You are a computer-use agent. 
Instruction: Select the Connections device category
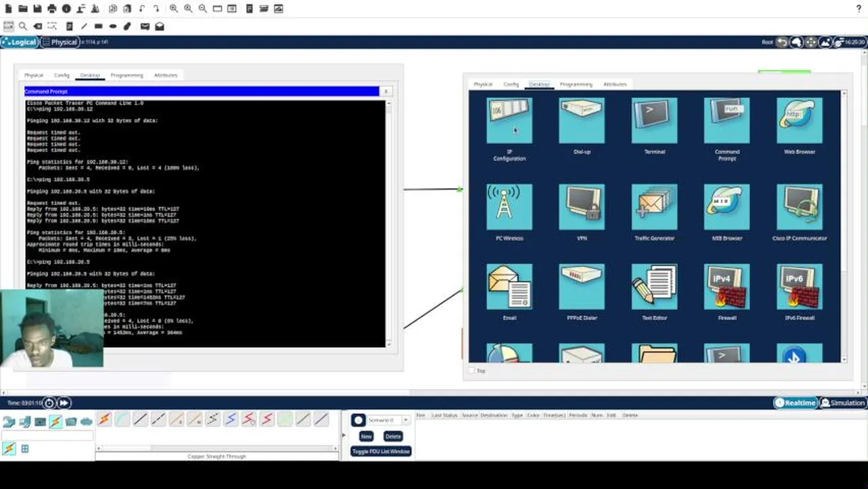[x=56, y=422]
